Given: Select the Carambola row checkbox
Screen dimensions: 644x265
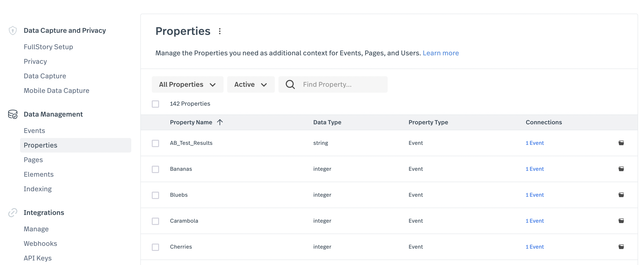Looking at the screenshot, I should pyautogui.click(x=155, y=221).
